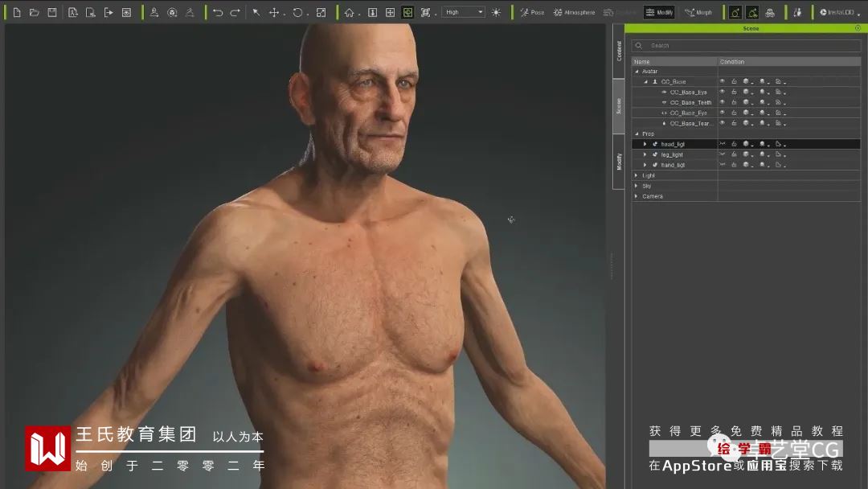Activate the Move tool

274,12
